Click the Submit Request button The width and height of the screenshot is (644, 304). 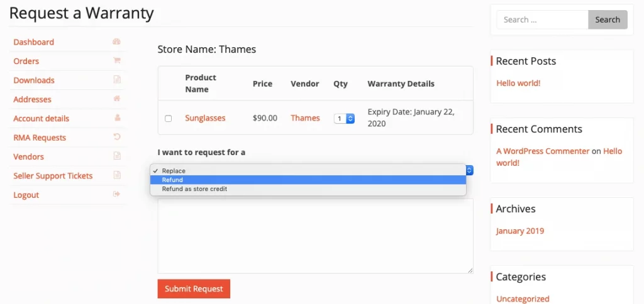(194, 289)
